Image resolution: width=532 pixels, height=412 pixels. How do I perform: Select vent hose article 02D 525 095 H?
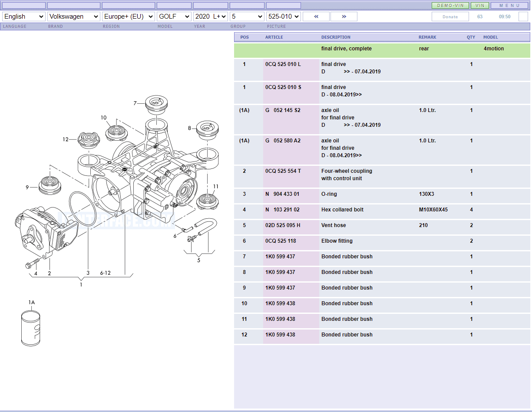click(283, 225)
